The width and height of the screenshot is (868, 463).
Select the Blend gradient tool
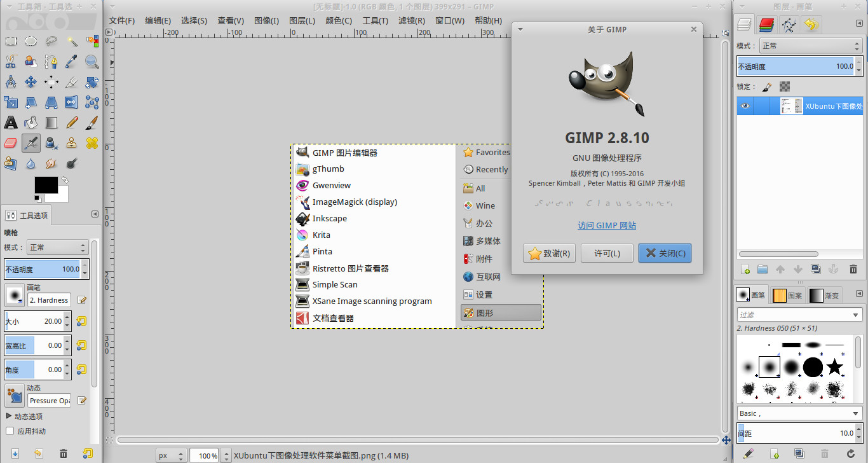pos(51,123)
